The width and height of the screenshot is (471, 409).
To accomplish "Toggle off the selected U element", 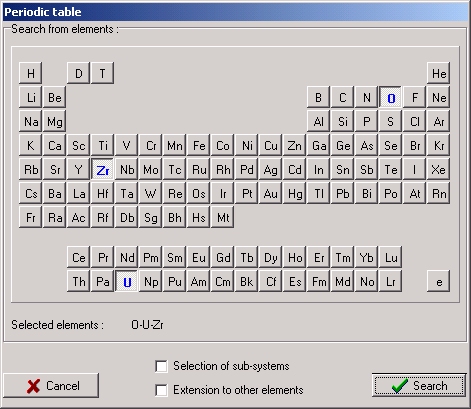I will click(127, 282).
